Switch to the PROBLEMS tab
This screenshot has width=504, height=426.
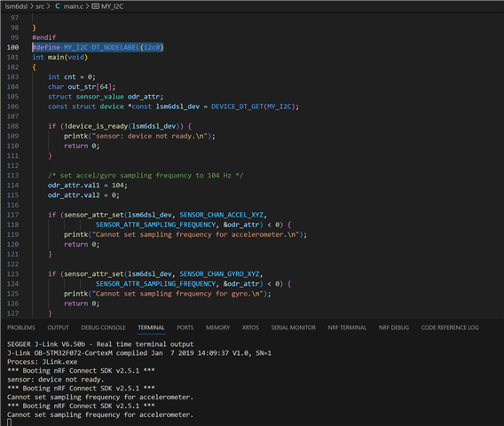pos(21,327)
